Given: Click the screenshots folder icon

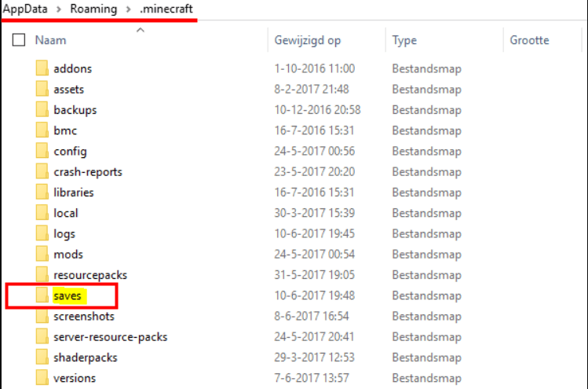Looking at the screenshot, I should pyautogui.click(x=42, y=316).
